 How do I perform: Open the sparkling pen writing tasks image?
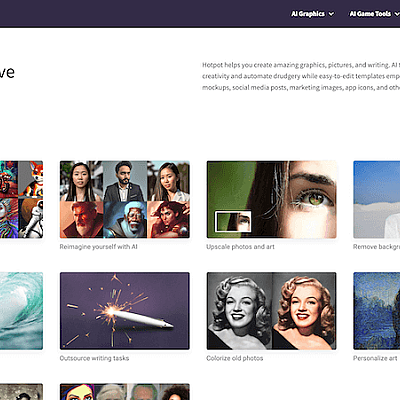(x=125, y=311)
